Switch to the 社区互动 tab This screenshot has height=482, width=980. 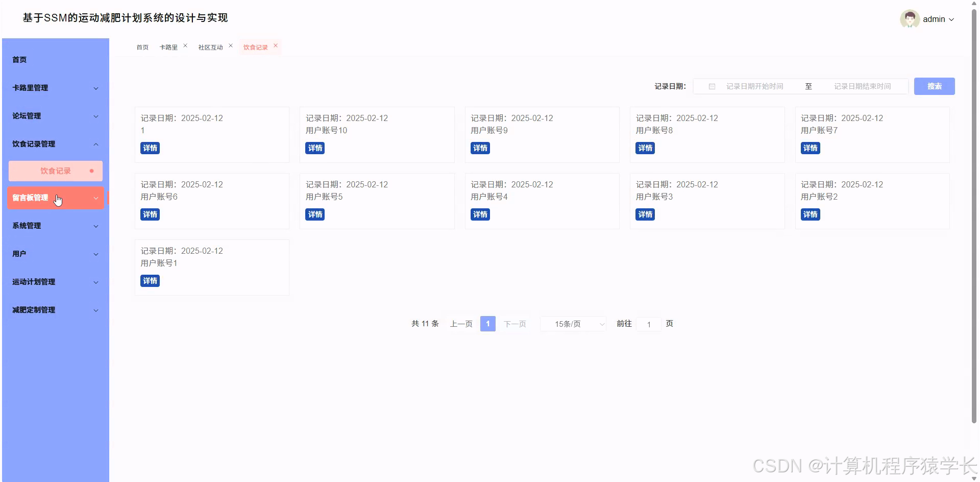click(x=210, y=47)
